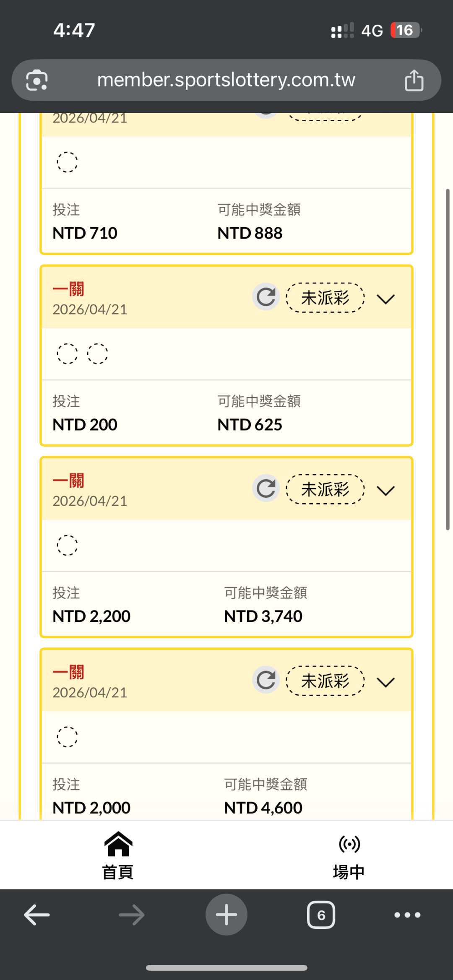453x980 pixels.
Task: Tap second dashed circle in NTD 200 bet
Action: 97,354
